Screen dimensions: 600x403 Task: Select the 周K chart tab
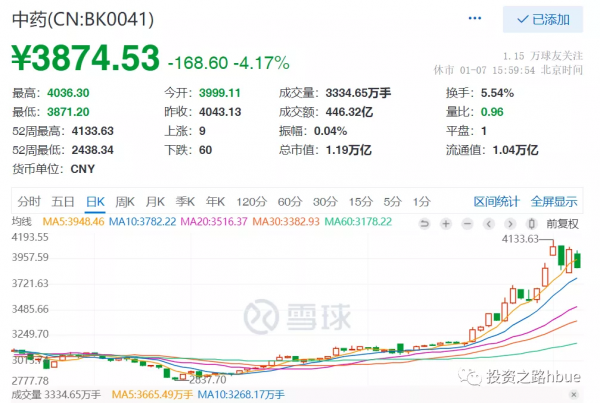click(125, 201)
